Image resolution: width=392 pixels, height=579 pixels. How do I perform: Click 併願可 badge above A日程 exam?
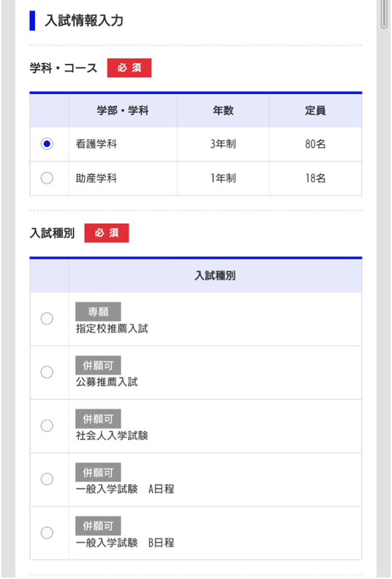98,472
